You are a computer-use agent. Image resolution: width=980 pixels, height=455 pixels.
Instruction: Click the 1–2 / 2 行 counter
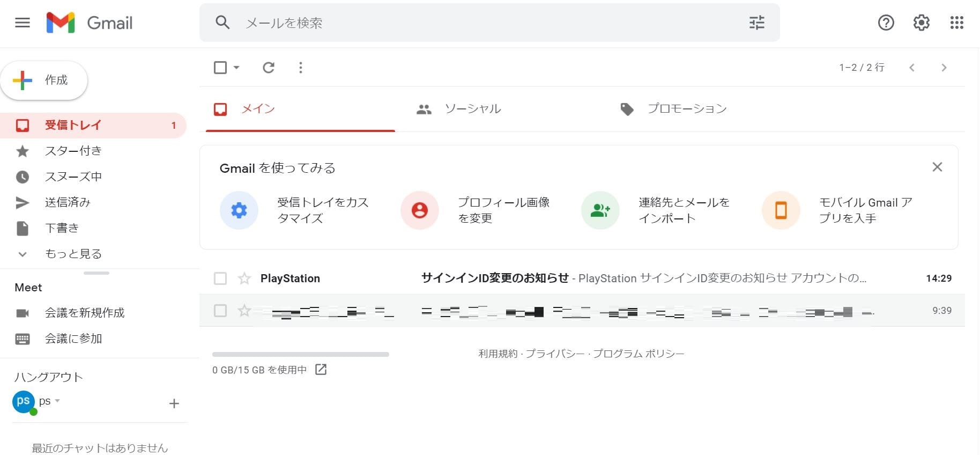862,68
